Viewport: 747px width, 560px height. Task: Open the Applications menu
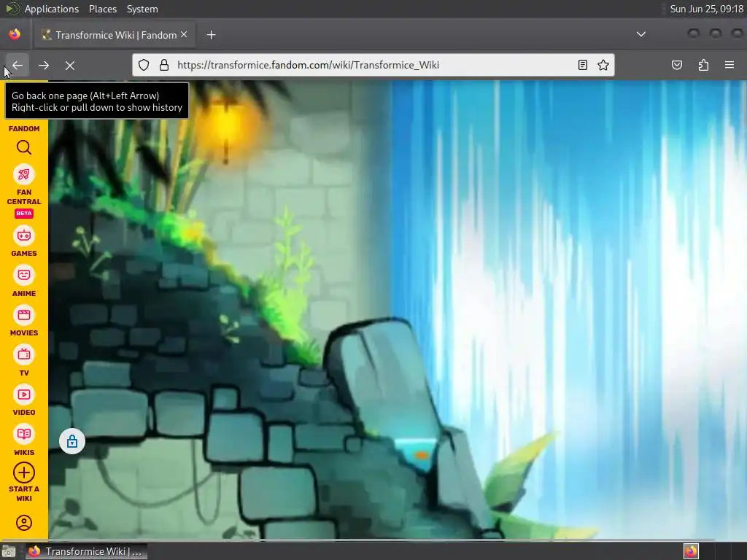[52, 9]
